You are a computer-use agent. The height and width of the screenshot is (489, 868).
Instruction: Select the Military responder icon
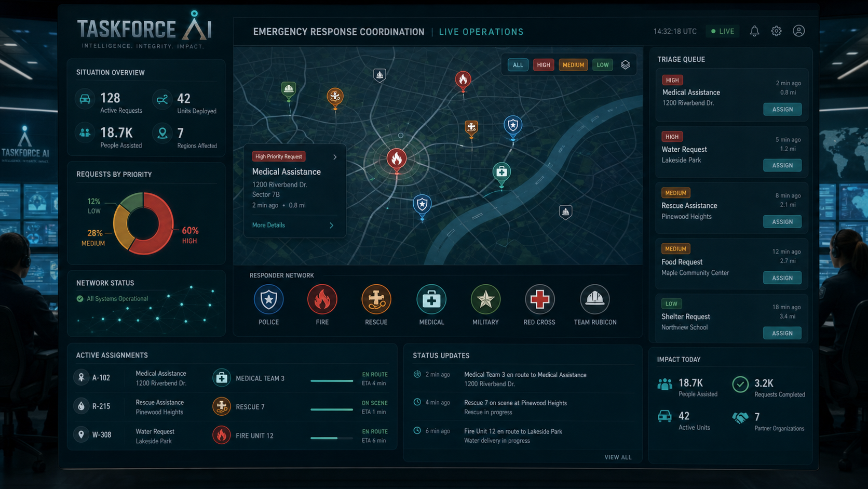tap(485, 299)
